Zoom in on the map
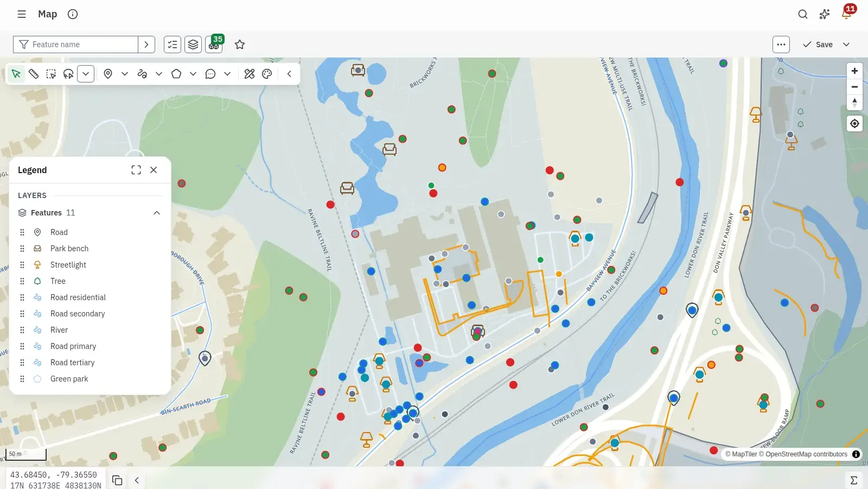The width and height of the screenshot is (868, 489). click(854, 71)
